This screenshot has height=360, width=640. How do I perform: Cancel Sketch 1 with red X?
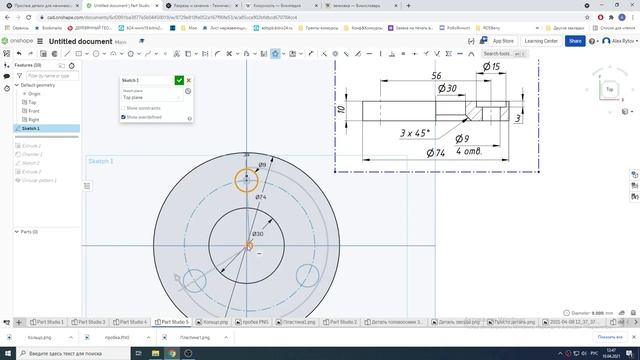189,80
